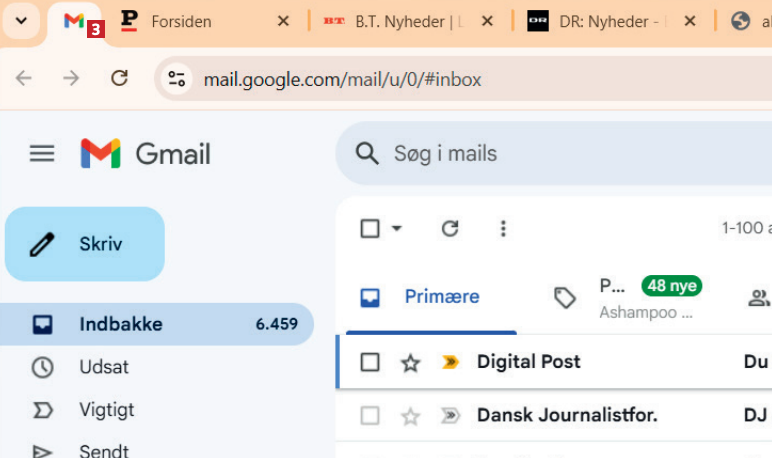The width and height of the screenshot is (772, 458).
Task: Click the 48 nye green badge
Action: (x=672, y=286)
